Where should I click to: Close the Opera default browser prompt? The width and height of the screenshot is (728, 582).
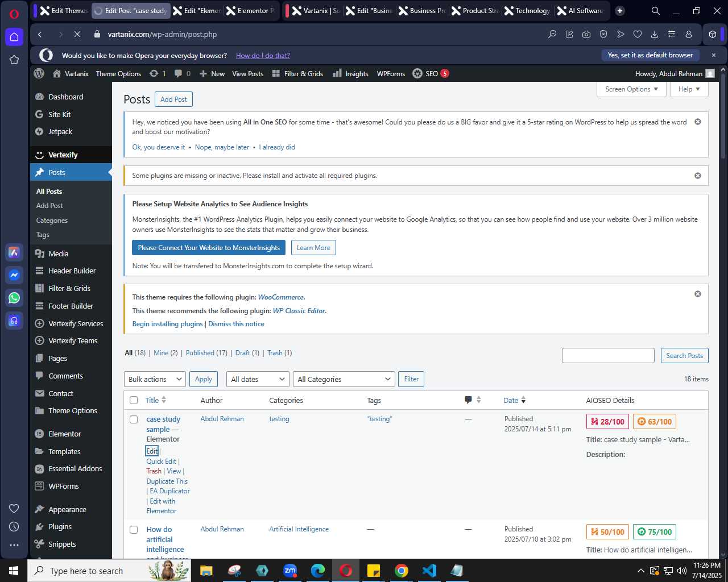point(714,55)
